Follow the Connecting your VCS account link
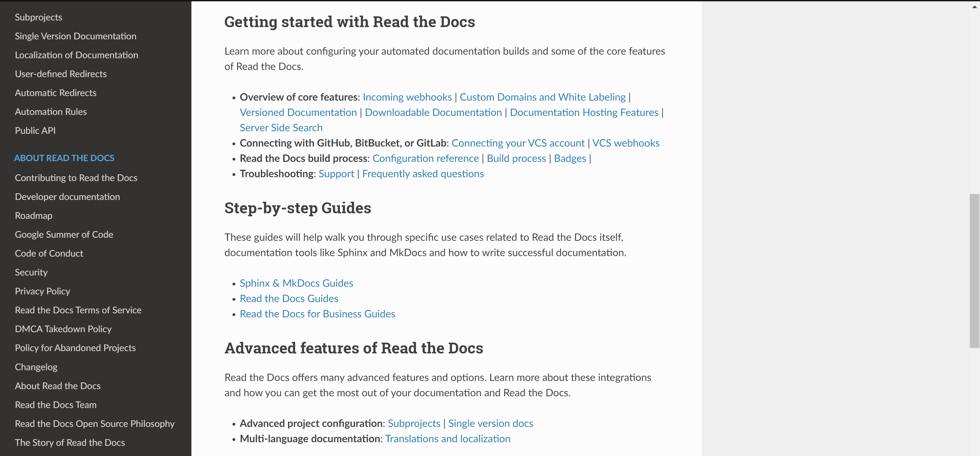The image size is (980, 456). click(518, 143)
